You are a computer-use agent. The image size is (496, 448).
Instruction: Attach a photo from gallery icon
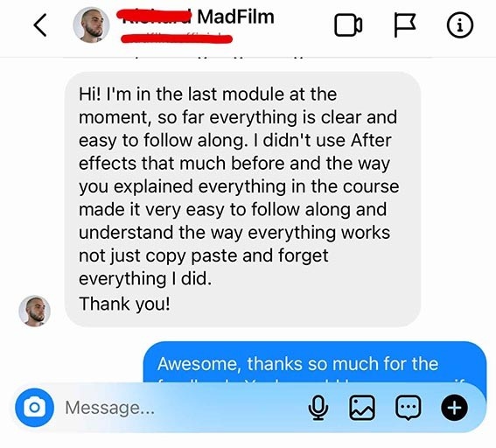(362, 408)
